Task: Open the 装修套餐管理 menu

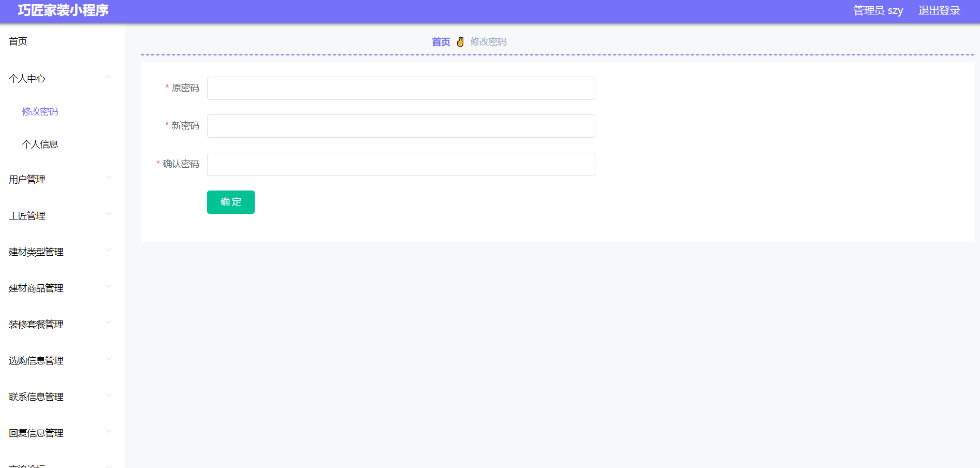Action: coord(36,325)
